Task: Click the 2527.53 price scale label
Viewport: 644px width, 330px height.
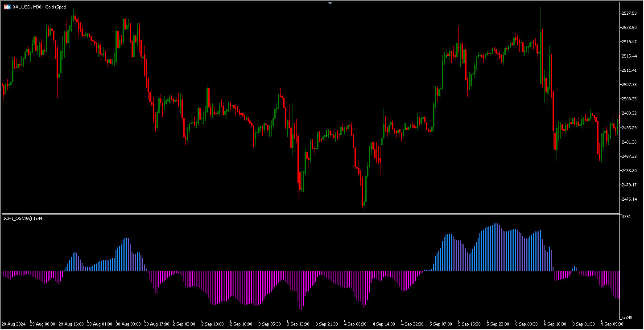Action: click(x=629, y=13)
